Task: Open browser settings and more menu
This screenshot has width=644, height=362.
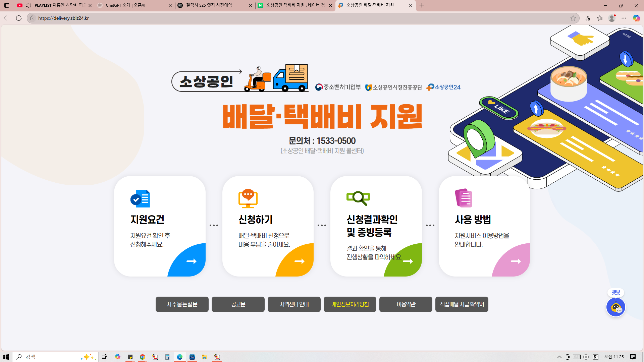Action: click(x=624, y=18)
